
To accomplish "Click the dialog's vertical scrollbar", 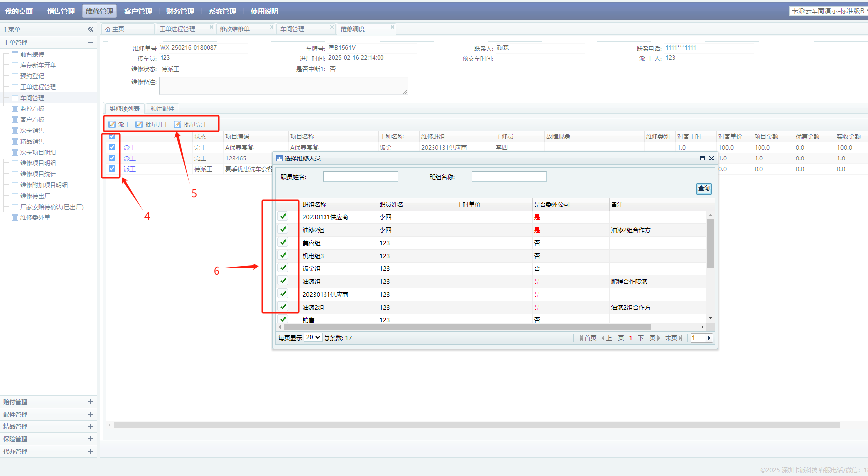I will 710,244.
